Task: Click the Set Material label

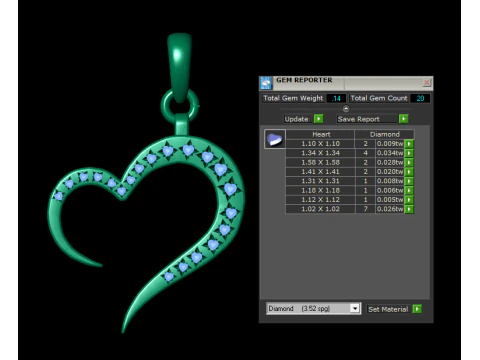Action: pos(388,309)
